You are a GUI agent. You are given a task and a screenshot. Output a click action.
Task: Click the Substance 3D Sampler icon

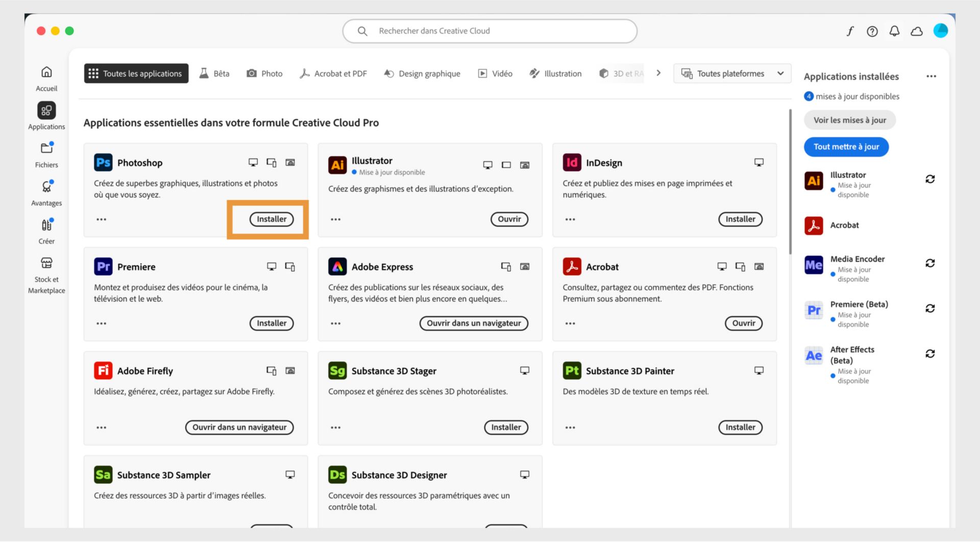(x=103, y=475)
